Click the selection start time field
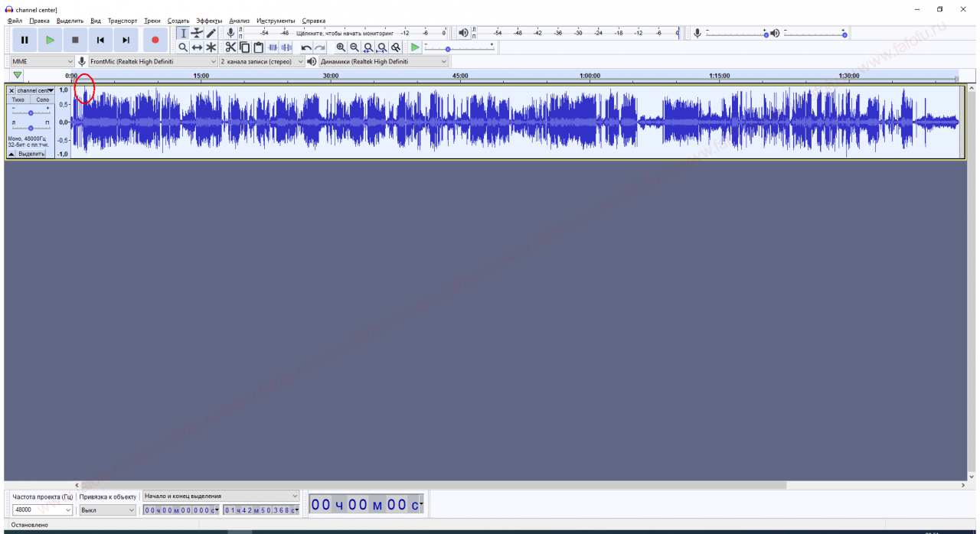The height and width of the screenshot is (534, 980). pyautogui.click(x=181, y=510)
